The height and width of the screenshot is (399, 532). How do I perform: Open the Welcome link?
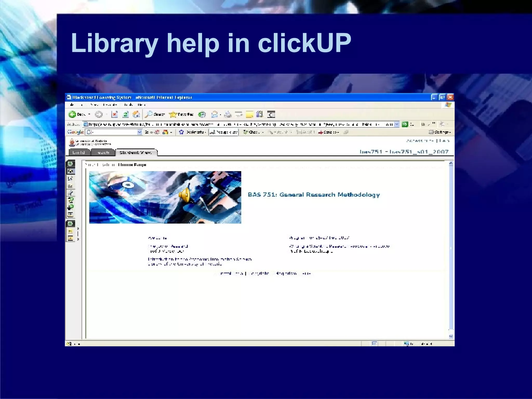pyautogui.click(x=157, y=238)
